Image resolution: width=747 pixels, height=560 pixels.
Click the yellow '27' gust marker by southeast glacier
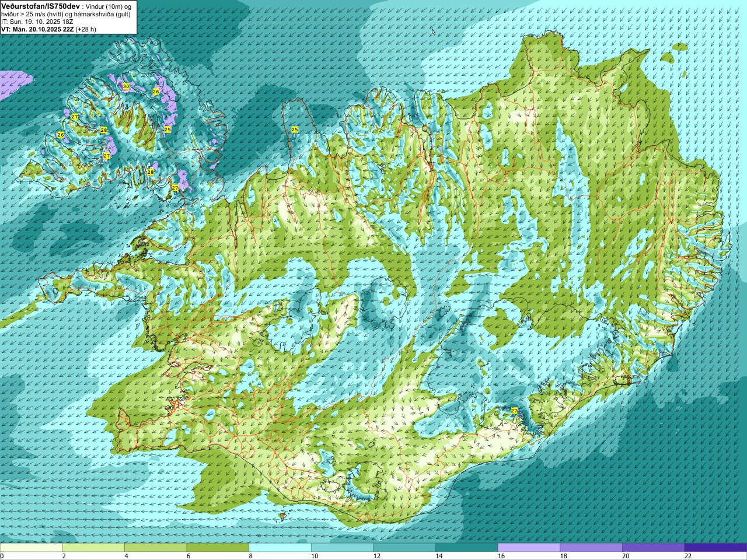click(x=514, y=411)
